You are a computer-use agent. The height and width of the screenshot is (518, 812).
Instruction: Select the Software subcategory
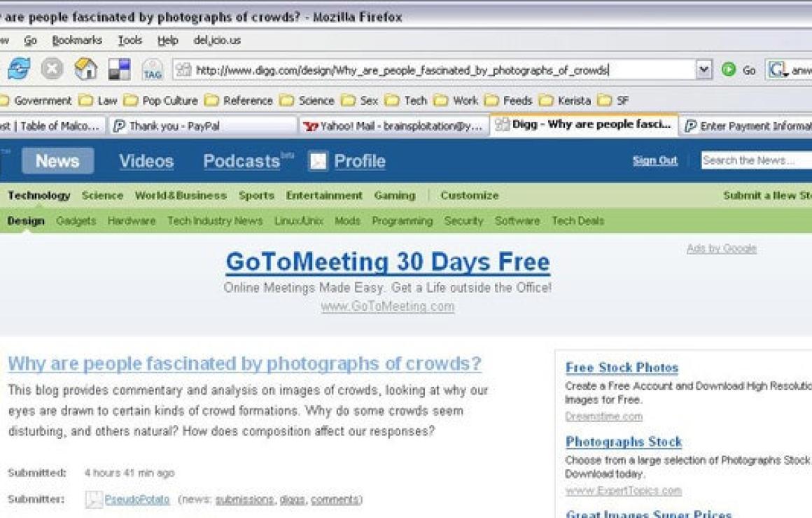tap(517, 220)
